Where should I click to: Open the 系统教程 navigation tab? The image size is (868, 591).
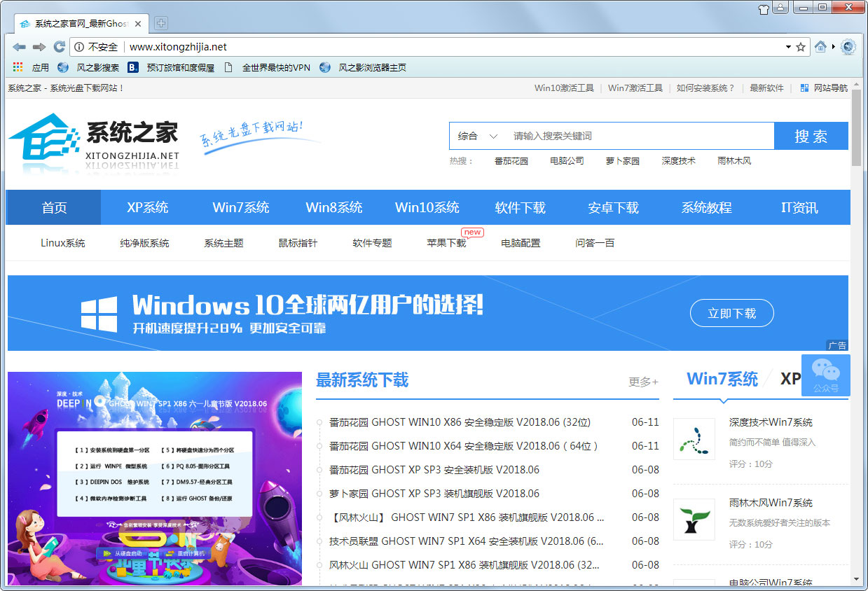(707, 207)
